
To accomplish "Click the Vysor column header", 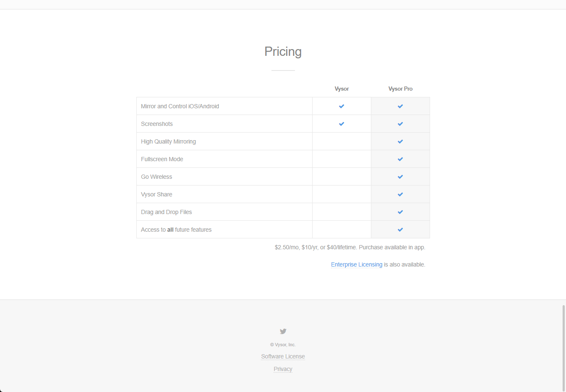I will (x=342, y=89).
